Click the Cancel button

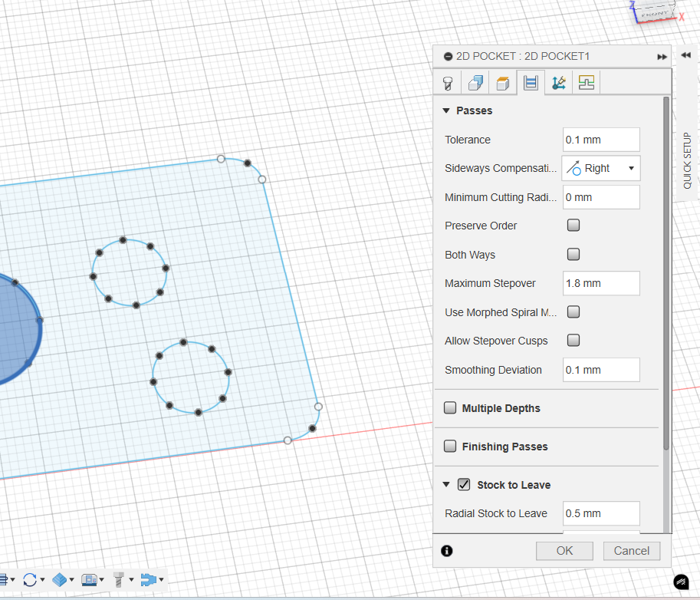pyautogui.click(x=631, y=551)
